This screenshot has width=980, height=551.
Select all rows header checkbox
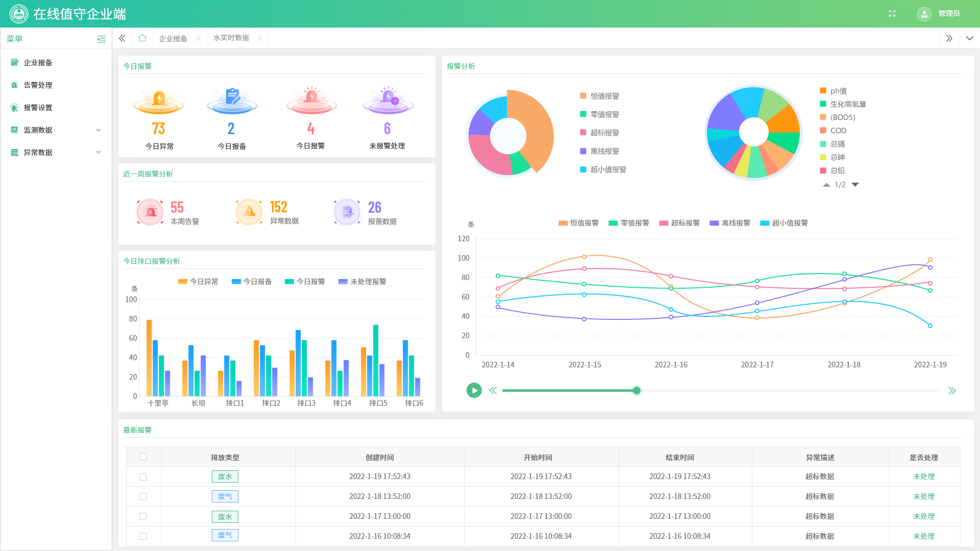(143, 457)
